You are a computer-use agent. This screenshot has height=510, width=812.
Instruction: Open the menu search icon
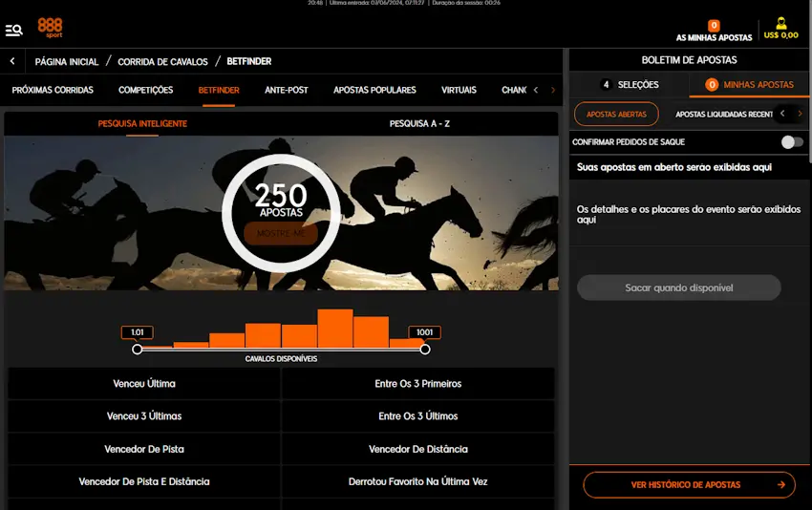(x=14, y=31)
